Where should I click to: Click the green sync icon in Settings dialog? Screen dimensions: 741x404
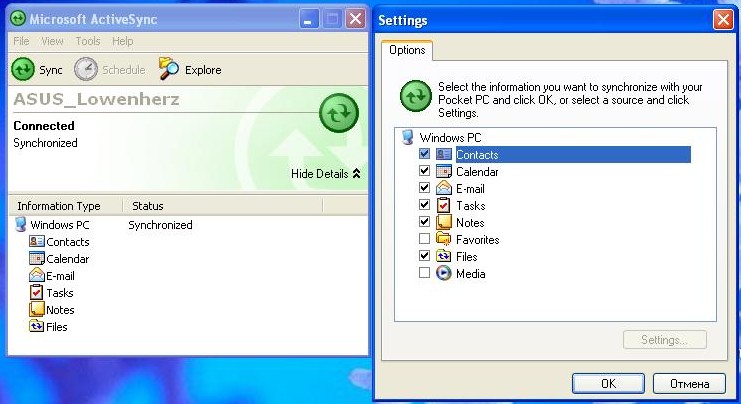[416, 96]
